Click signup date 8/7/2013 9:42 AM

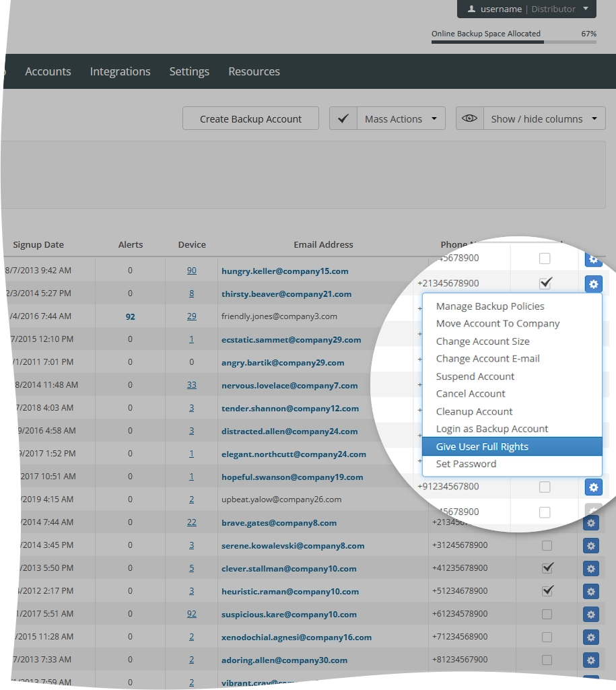point(38,271)
